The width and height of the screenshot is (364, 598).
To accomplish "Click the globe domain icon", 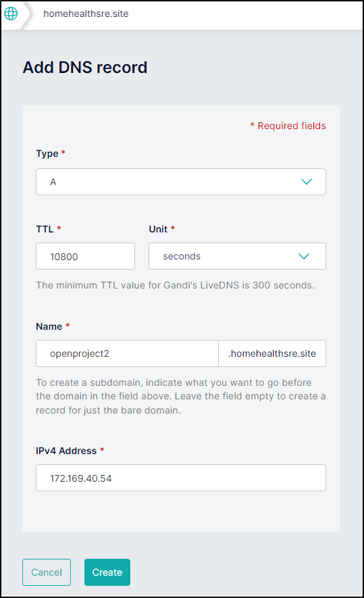I will click(x=11, y=14).
